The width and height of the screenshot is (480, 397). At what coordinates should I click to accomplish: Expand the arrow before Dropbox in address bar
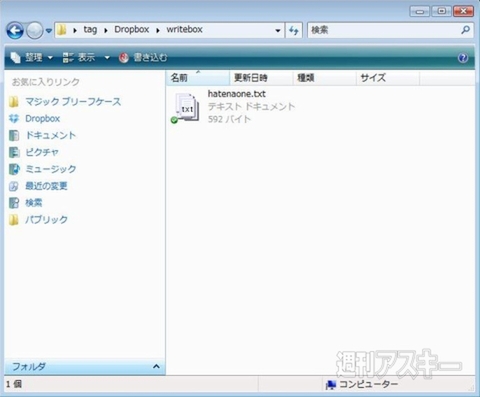tap(106, 30)
